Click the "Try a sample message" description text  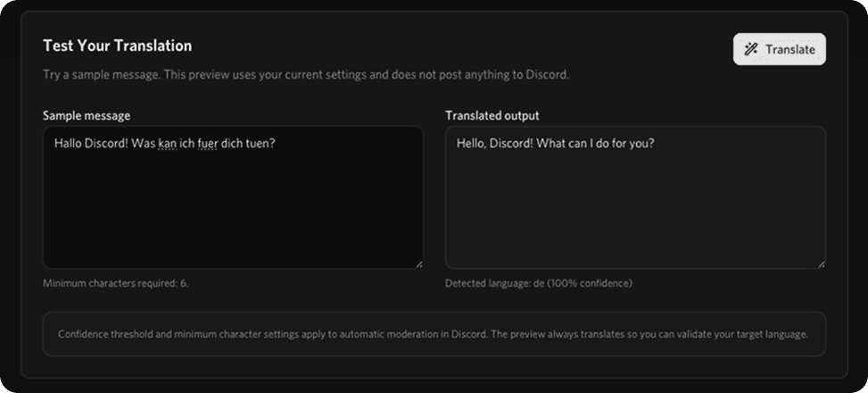pyautogui.click(x=305, y=74)
